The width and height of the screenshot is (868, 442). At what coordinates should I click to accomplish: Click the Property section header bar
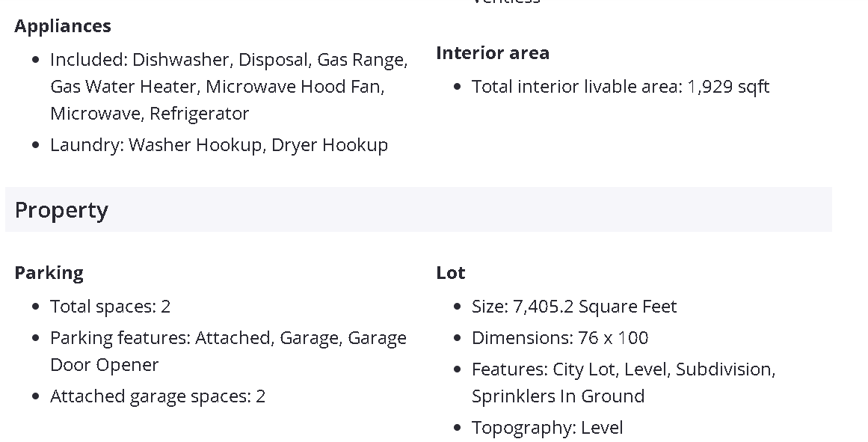(x=418, y=210)
